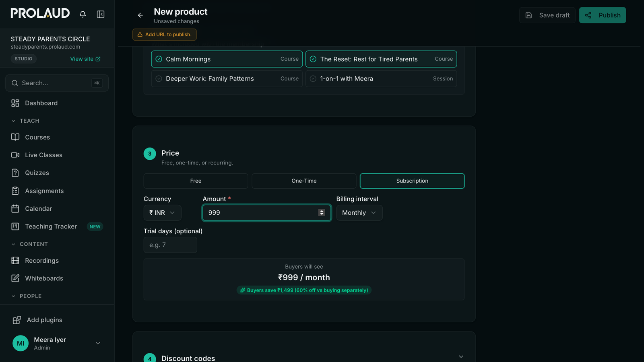Select Deeper Work: Family Patterns course
The width and height of the screenshot is (644, 362).
pyautogui.click(x=227, y=79)
